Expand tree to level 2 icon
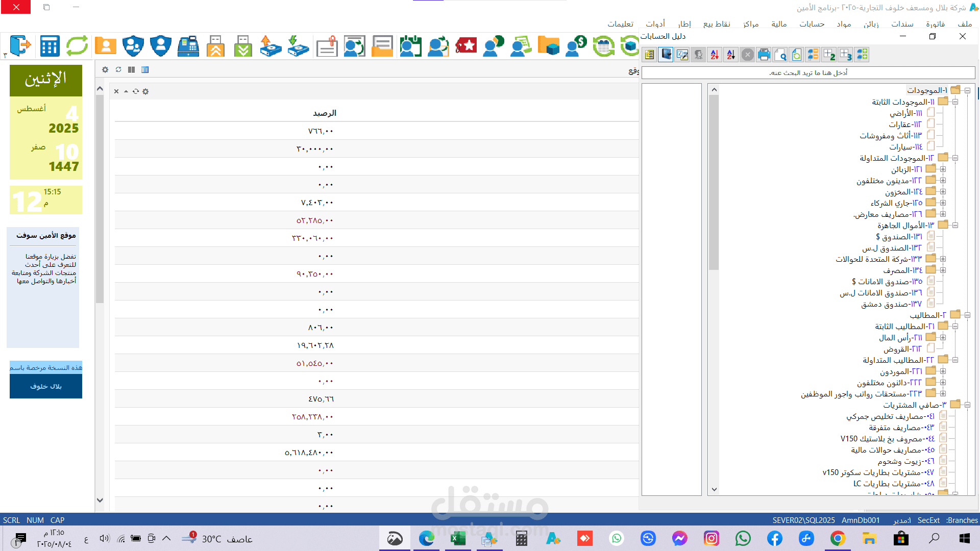 (829, 55)
